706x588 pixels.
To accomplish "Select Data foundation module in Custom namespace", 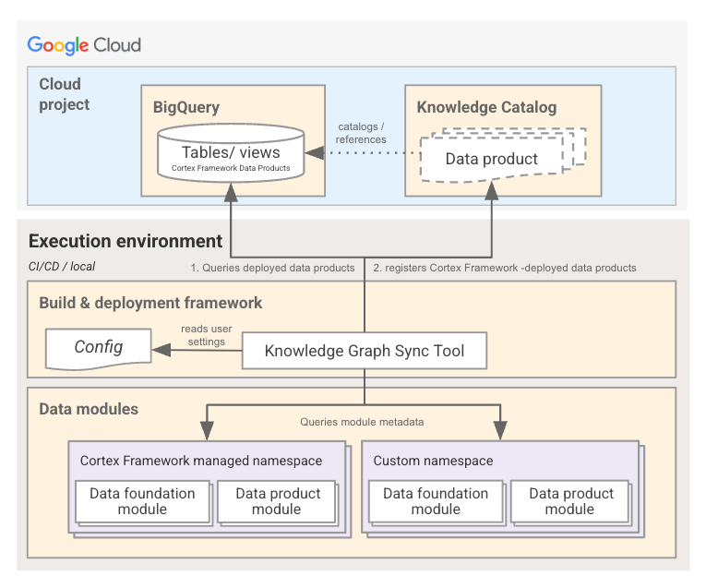I will tap(436, 501).
